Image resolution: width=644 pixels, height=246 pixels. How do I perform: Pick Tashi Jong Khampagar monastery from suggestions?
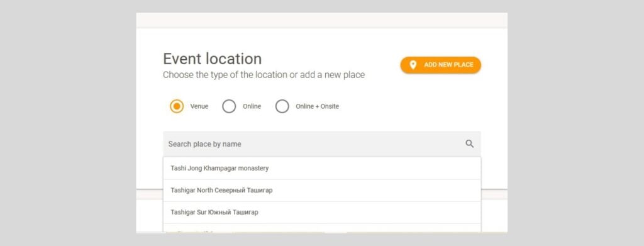click(x=322, y=169)
